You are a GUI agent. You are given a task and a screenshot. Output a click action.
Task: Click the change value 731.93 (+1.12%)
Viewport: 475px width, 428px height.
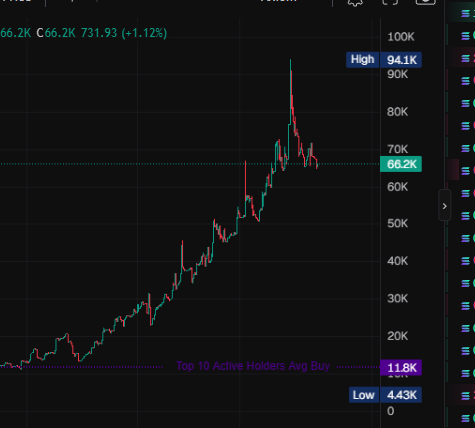pos(124,33)
